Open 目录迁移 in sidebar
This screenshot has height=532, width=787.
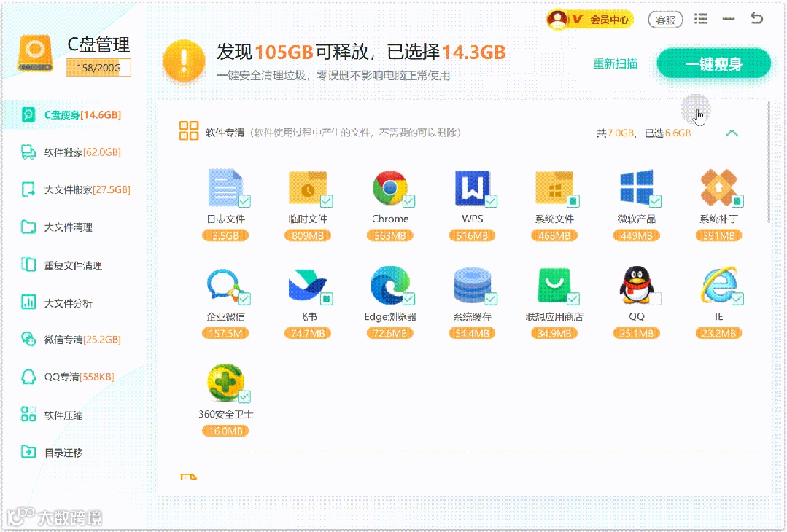click(x=74, y=453)
